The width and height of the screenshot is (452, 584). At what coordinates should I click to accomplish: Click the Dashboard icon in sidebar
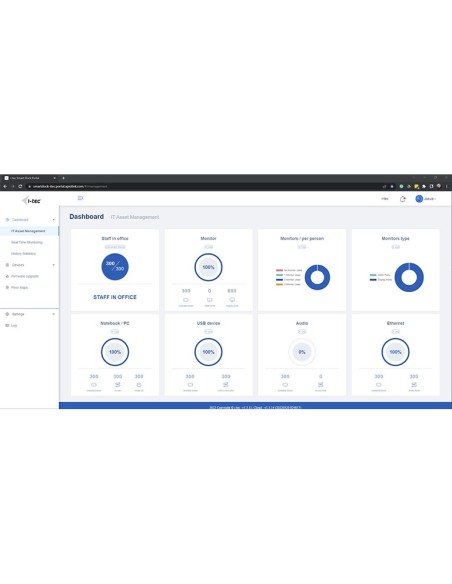(x=7, y=220)
